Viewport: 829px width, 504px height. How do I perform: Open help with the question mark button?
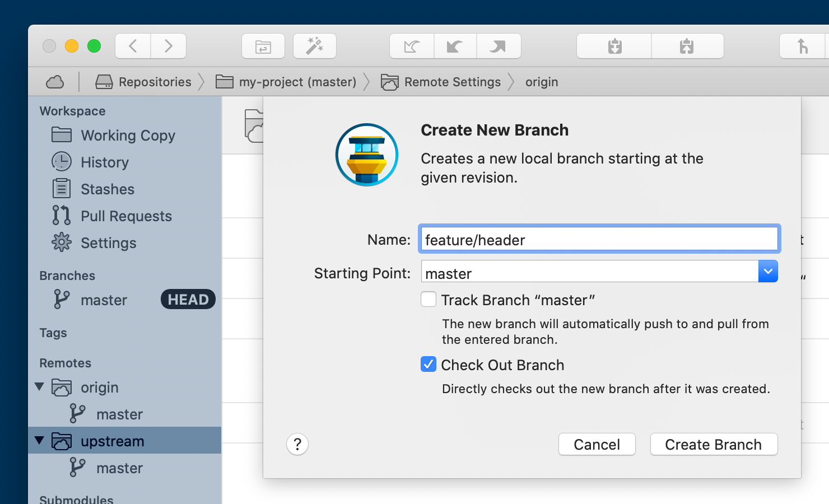coord(297,445)
